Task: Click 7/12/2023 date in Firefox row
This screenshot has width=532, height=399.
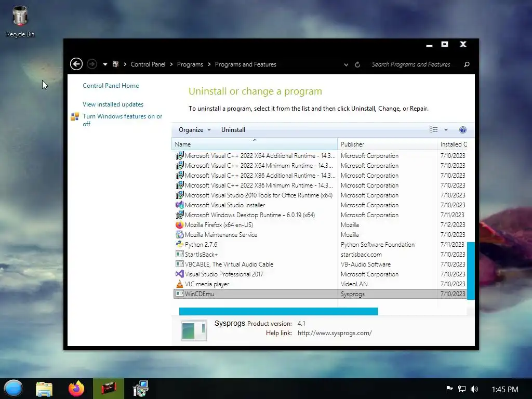Action: coord(453,224)
